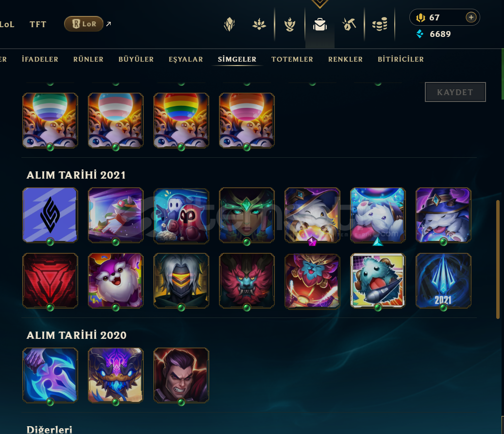Open the İFADELER tab
504x434 pixels.
point(40,59)
